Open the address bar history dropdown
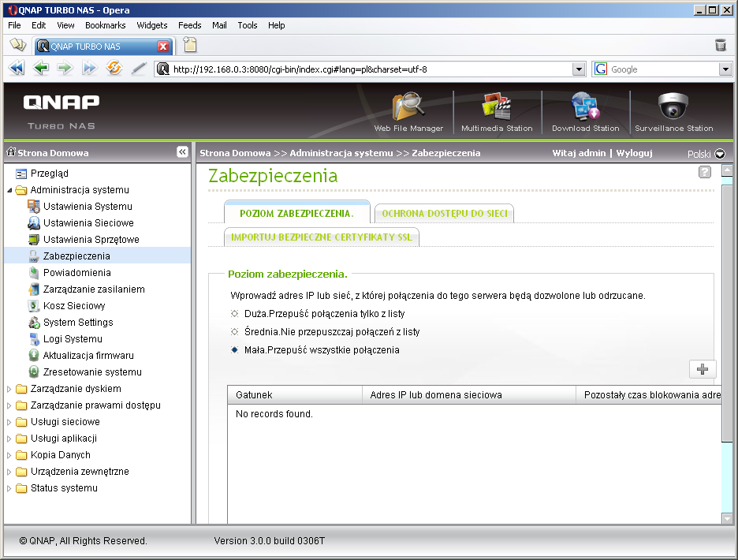738x560 pixels. [579, 69]
